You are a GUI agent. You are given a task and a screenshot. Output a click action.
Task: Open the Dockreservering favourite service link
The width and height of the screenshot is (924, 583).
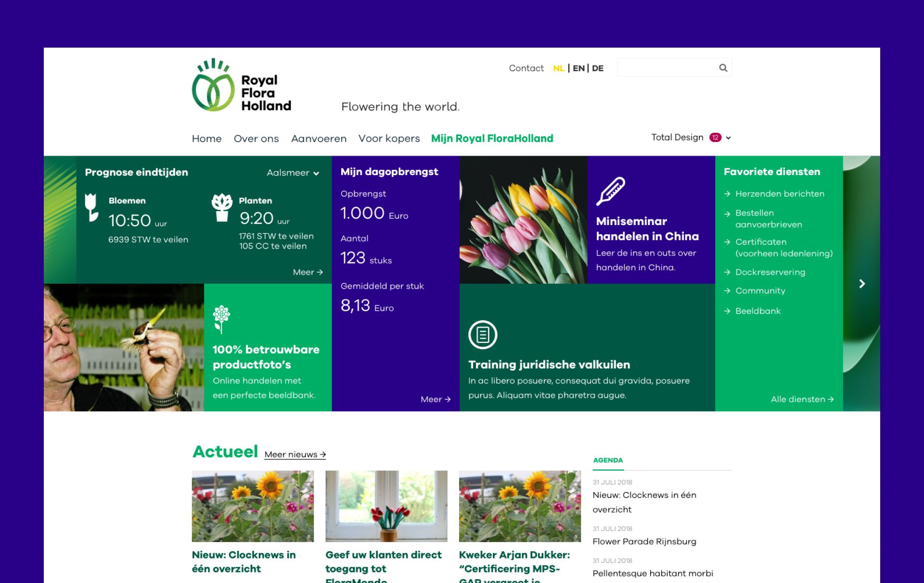(x=770, y=272)
